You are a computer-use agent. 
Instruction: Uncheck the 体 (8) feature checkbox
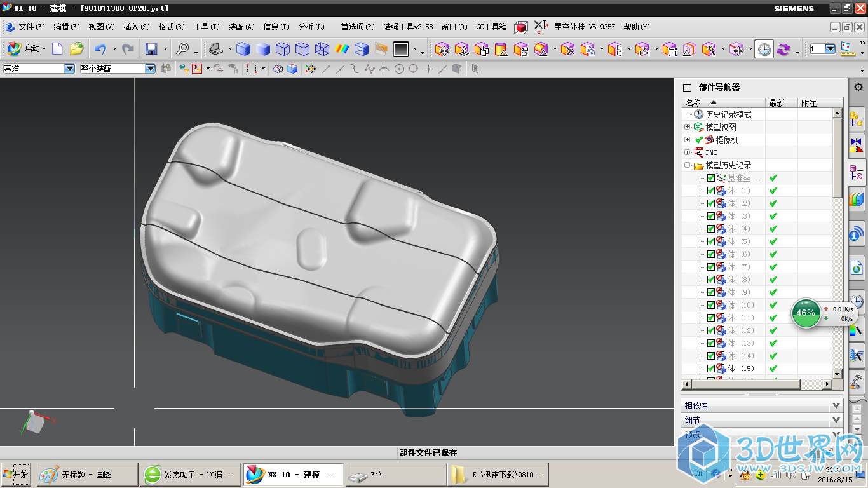coord(711,280)
